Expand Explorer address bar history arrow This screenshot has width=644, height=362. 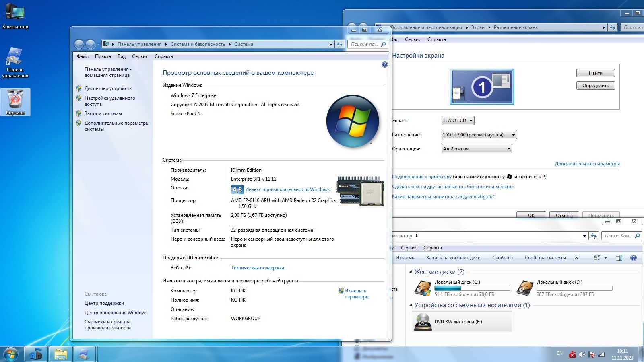[584, 236]
